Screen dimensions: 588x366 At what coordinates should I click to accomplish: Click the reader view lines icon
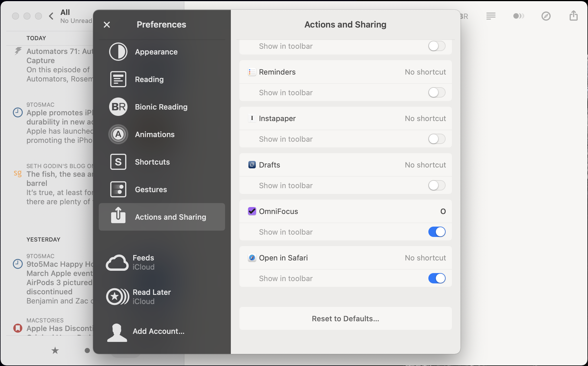tap(491, 16)
